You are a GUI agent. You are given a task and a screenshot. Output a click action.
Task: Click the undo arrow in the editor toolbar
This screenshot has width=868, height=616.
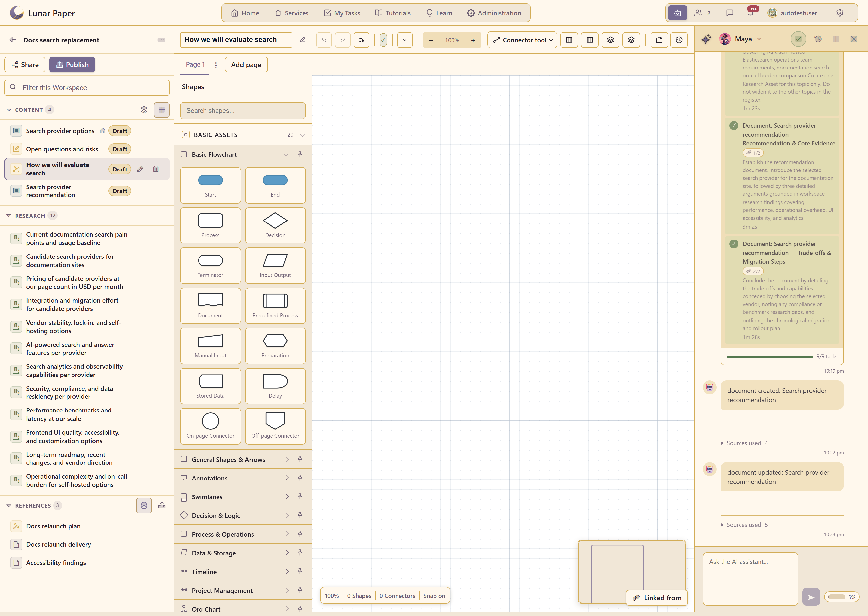click(324, 40)
